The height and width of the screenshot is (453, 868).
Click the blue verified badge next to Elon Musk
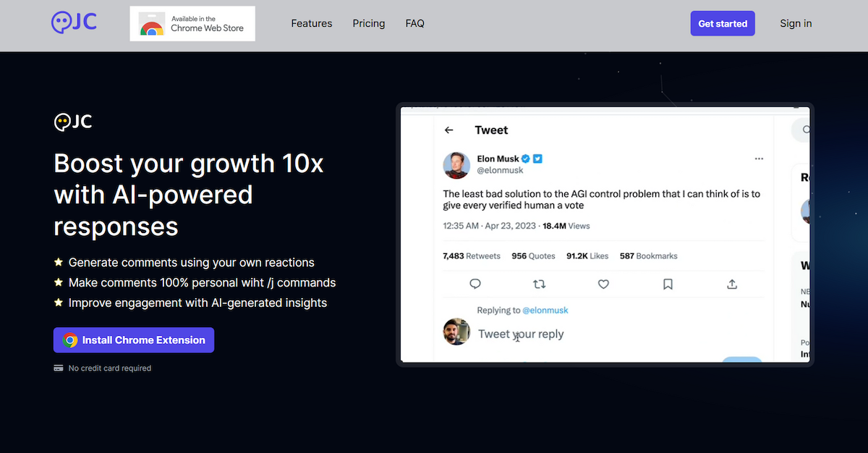point(527,158)
